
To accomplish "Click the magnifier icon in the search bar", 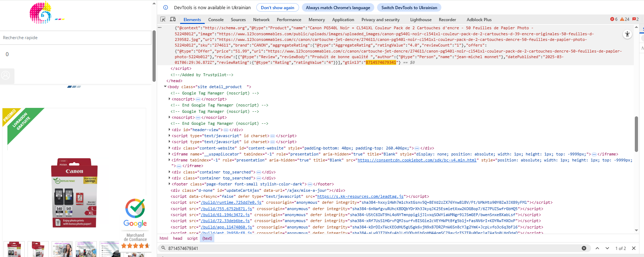I will (x=163, y=248).
